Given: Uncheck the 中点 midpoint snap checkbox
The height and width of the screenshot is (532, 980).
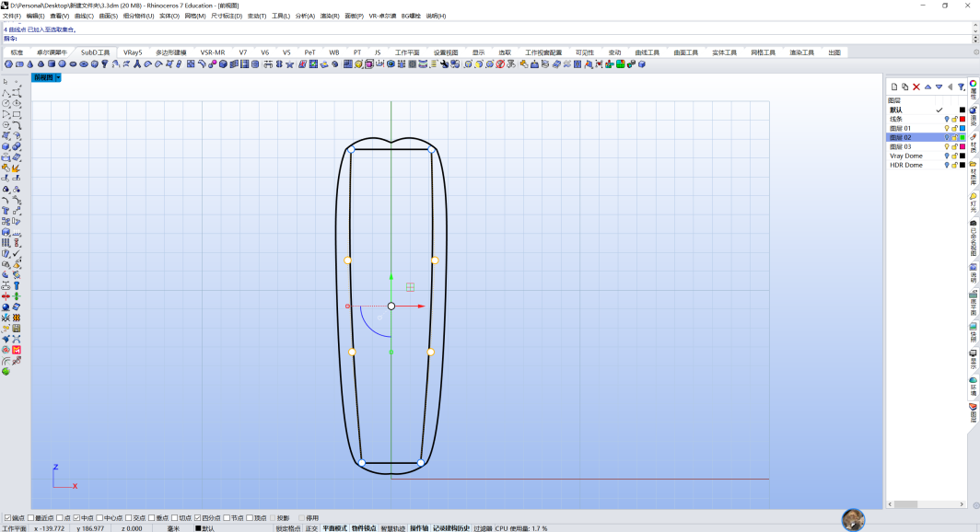Looking at the screenshot, I should click(76, 517).
